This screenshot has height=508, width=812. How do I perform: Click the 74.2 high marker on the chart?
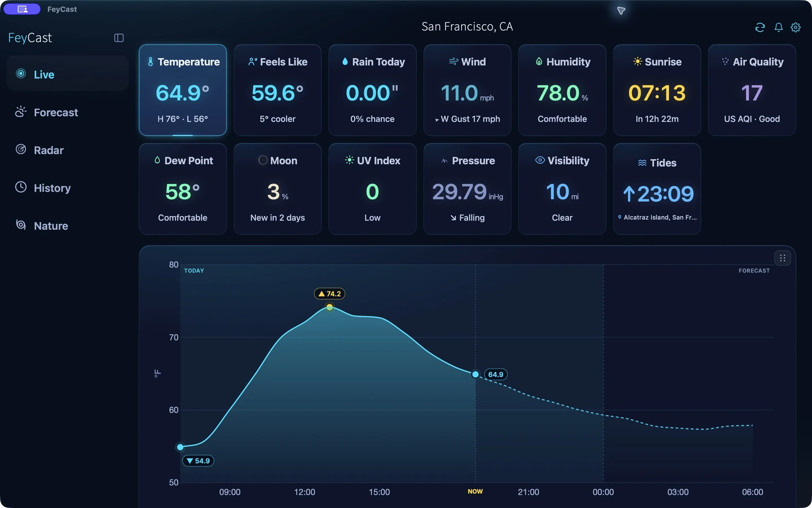330,294
